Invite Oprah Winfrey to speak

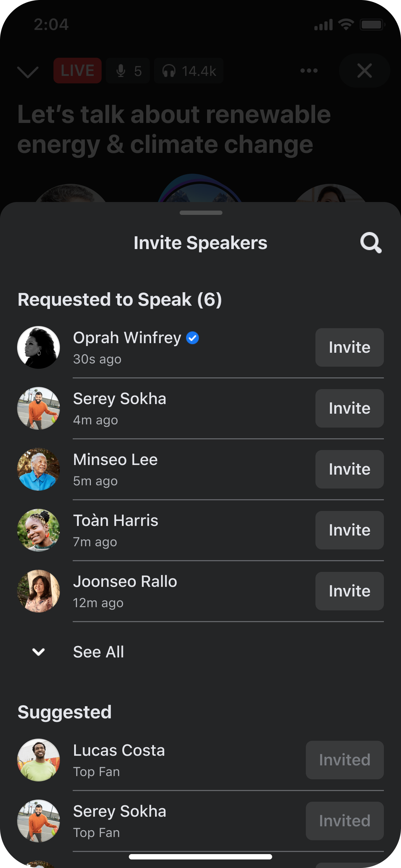pyautogui.click(x=349, y=347)
